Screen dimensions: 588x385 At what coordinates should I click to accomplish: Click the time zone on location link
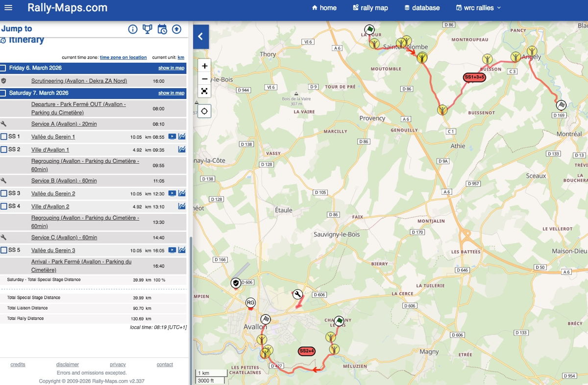click(123, 57)
